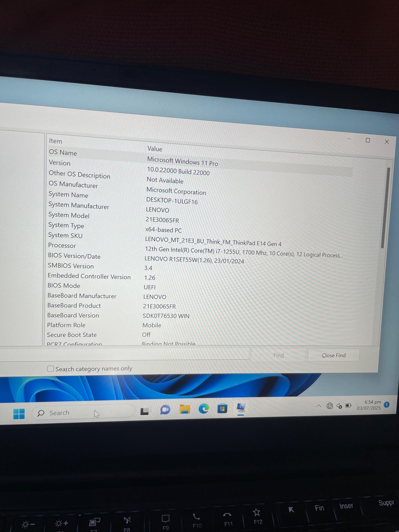This screenshot has width=399, height=532.
Task: Click the Find button
Action: click(x=278, y=355)
